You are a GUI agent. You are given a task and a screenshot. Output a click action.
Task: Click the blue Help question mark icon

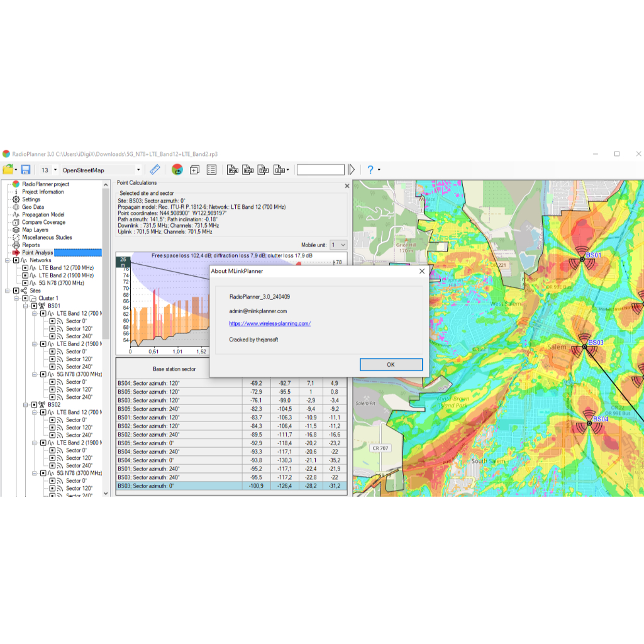click(x=370, y=170)
